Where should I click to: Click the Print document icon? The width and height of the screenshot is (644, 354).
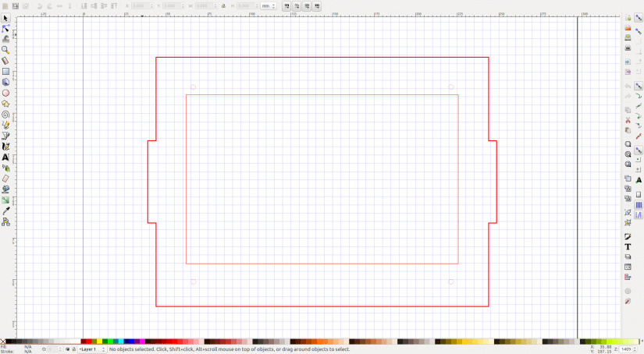[628, 48]
